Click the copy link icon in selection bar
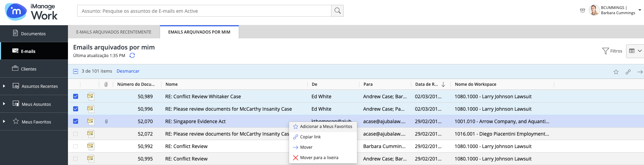The width and height of the screenshot is (644, 165). (628, 72)
